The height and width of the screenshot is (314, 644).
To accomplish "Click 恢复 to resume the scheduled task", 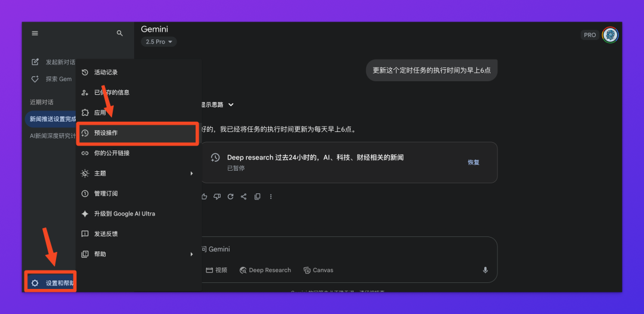I will coord(473,162).
